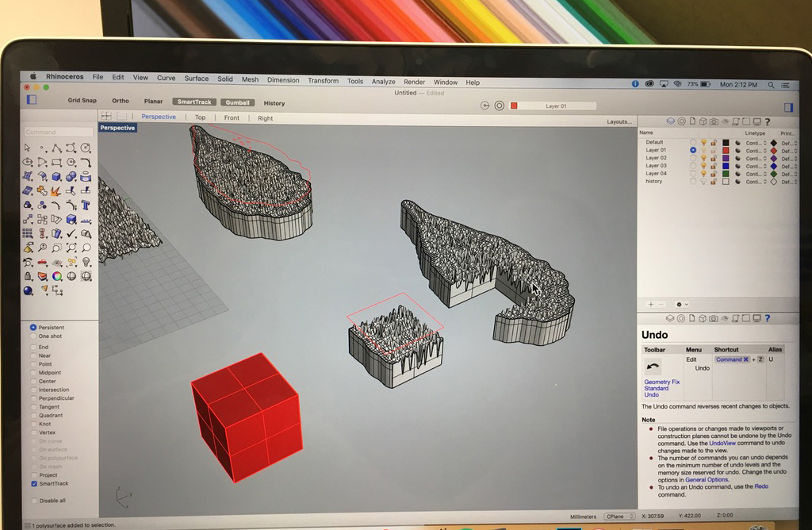
Task: Click the Undo arrow toolbar icon in help
Action: click(653, 367)
